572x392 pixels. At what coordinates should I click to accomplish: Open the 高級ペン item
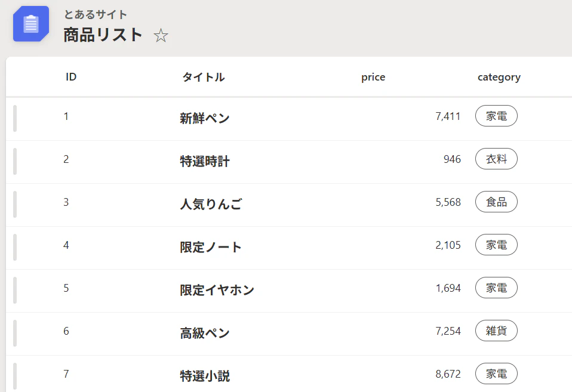pos(204,333)
